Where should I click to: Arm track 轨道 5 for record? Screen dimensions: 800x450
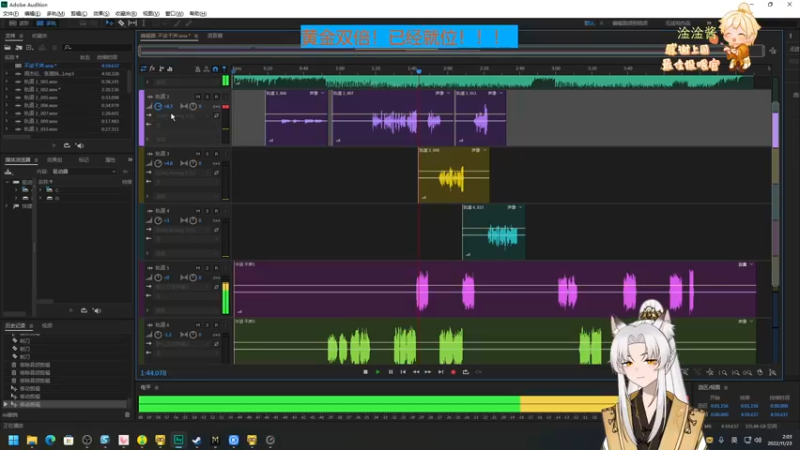216,268
